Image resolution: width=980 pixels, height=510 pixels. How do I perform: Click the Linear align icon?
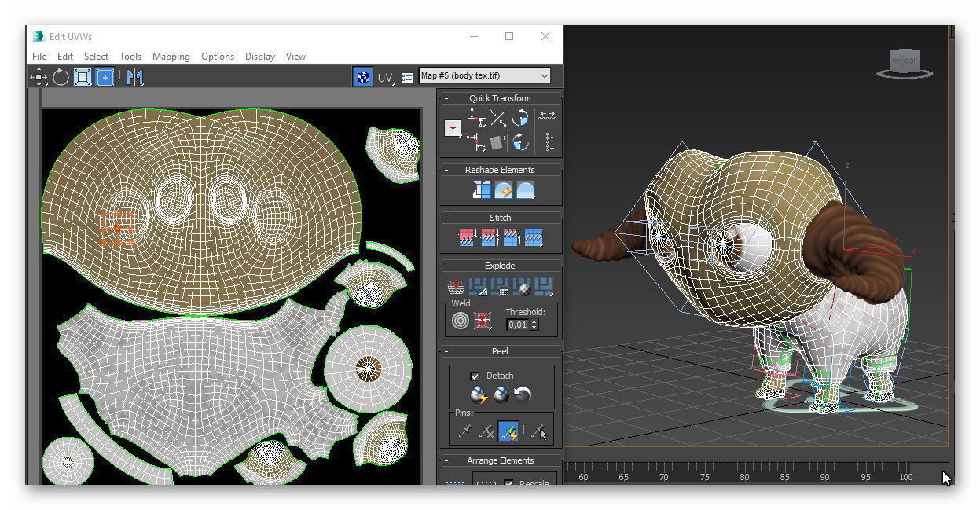(497, 119)
